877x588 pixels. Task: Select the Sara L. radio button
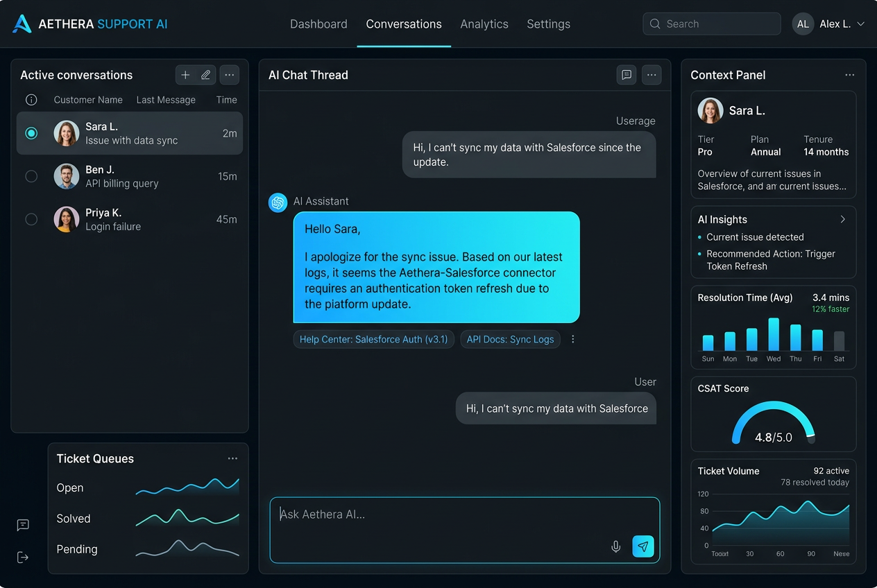(x=31, y=133)
